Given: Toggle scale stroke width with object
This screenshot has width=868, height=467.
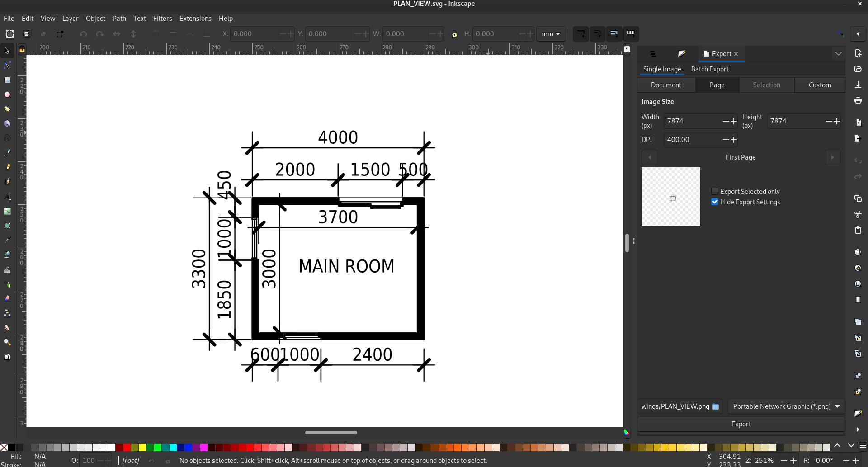Looking at the screenshot, I should click(581, 33).
